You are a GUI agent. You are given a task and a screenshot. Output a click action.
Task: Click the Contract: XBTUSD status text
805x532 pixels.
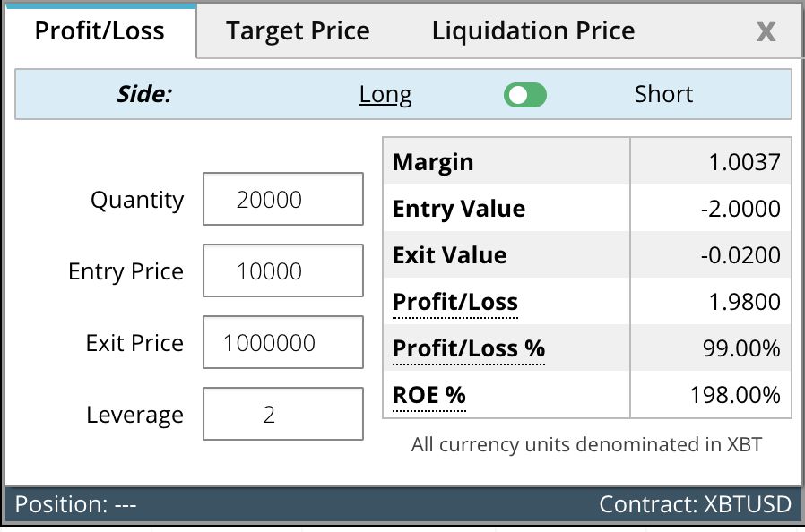pyautogui.click(x=695, y=504)
